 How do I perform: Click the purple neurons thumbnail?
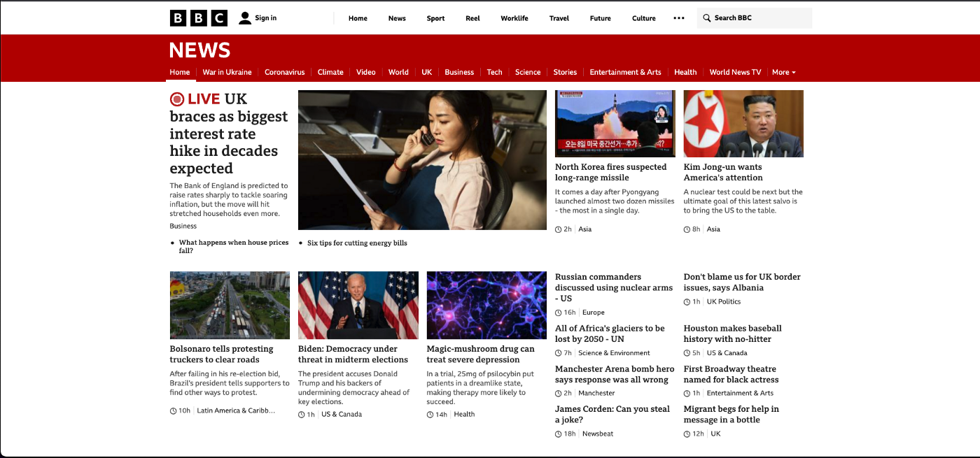click(486, 306)
